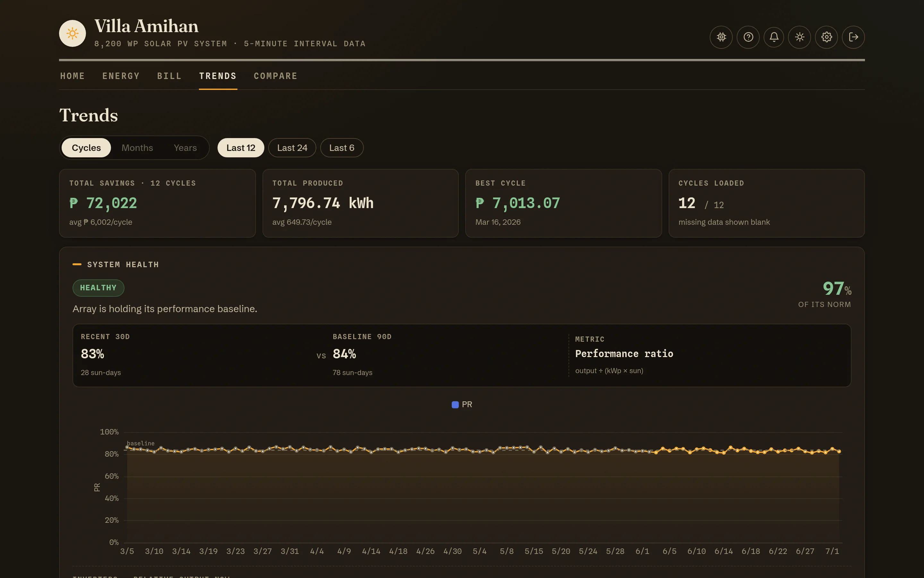
Task: Toggle the PR legend swatch
Action: pyautogui.click(x=455, y=405)
